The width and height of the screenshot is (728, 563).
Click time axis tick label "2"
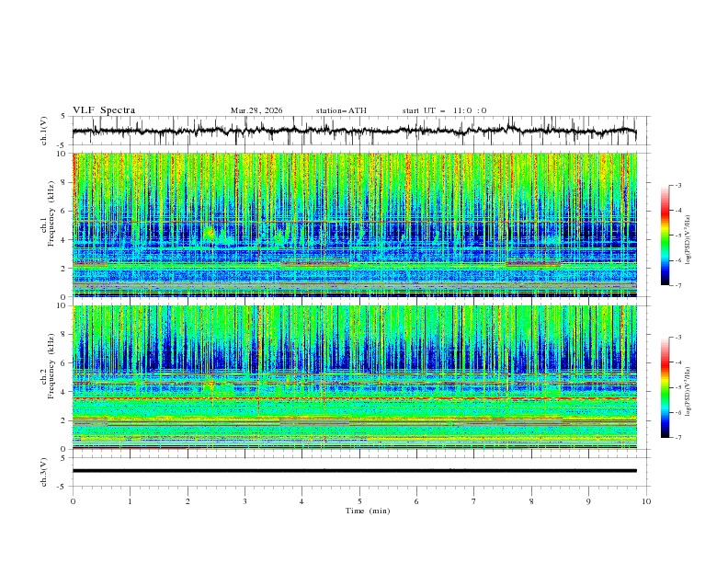[x=188, y=501]
